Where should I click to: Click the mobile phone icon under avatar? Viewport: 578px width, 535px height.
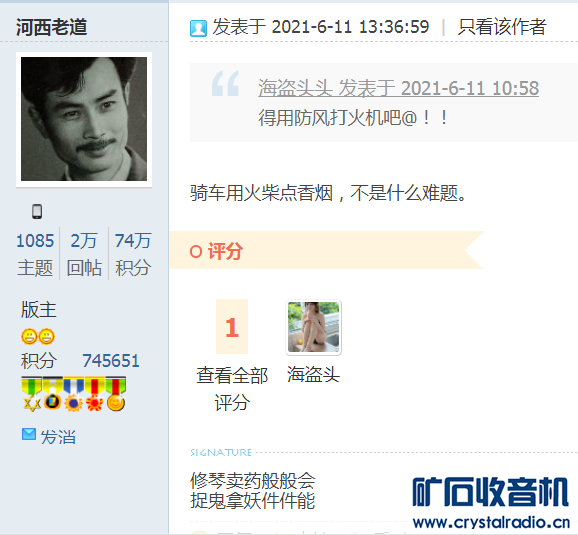37,212
